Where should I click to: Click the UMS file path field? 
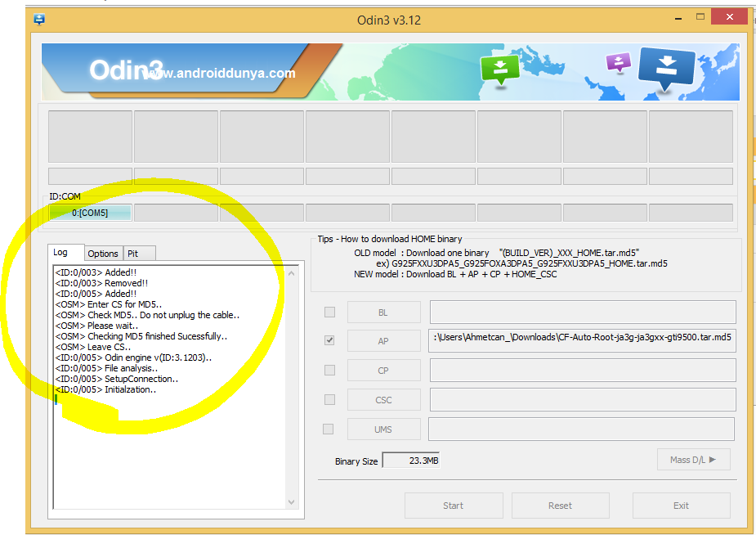coord(581,429)
